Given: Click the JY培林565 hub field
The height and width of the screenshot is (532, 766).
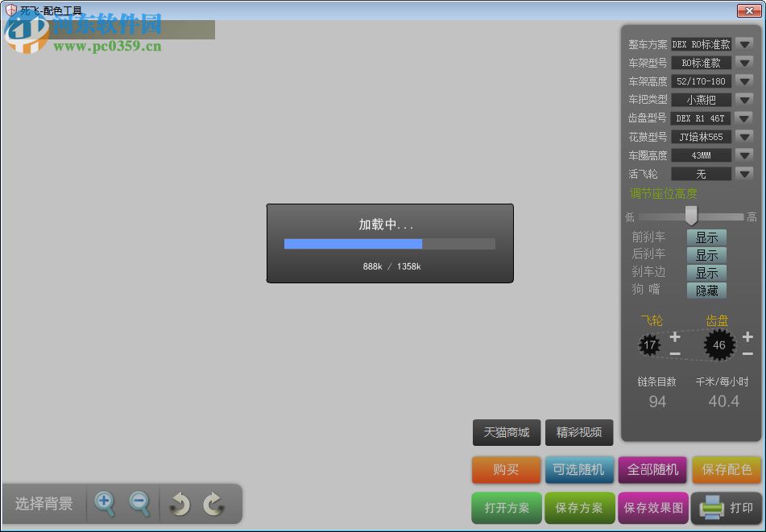Looking at the screenshot, I should [x=701, y=137].
